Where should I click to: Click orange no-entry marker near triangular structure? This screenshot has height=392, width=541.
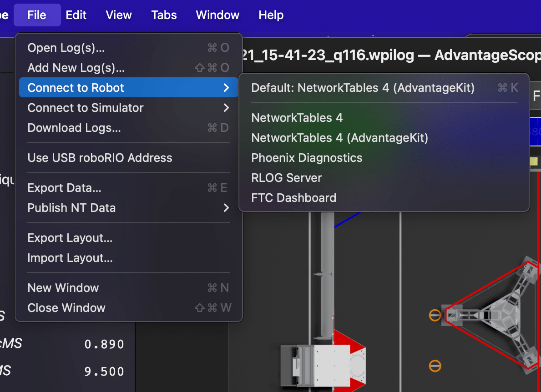(435, 315)
